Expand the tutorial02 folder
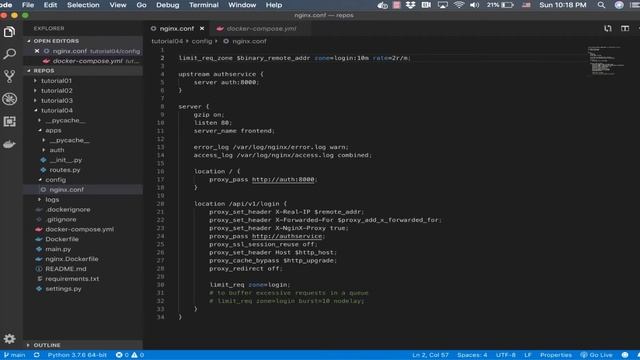640x360 pixels. pos(56,91)
